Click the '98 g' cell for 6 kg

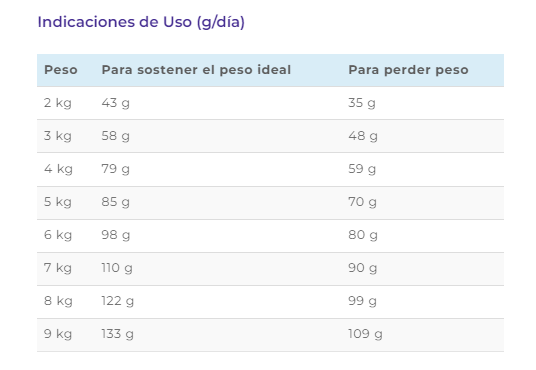pos(116,235)
